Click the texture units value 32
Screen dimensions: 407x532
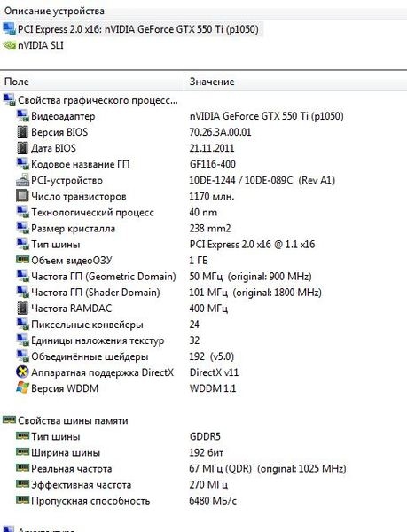tap(194, 340)
